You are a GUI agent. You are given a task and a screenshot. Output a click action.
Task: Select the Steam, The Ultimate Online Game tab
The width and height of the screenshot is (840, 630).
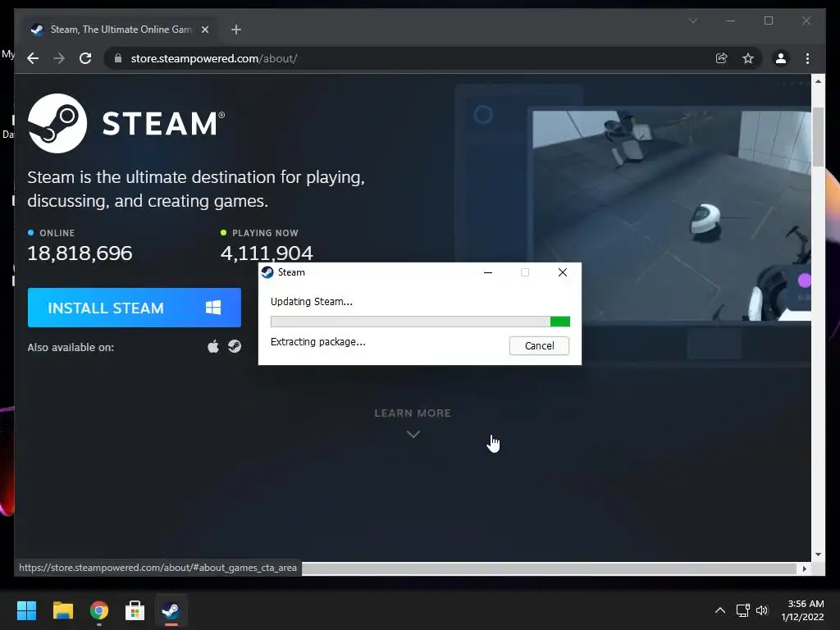pyautogui.click(x=120, y=30)
